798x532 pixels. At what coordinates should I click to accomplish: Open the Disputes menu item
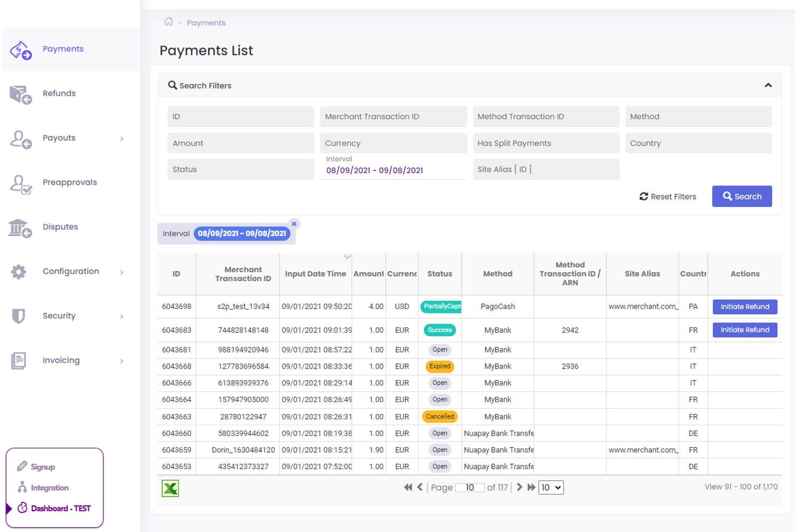[x=60, y=227]
